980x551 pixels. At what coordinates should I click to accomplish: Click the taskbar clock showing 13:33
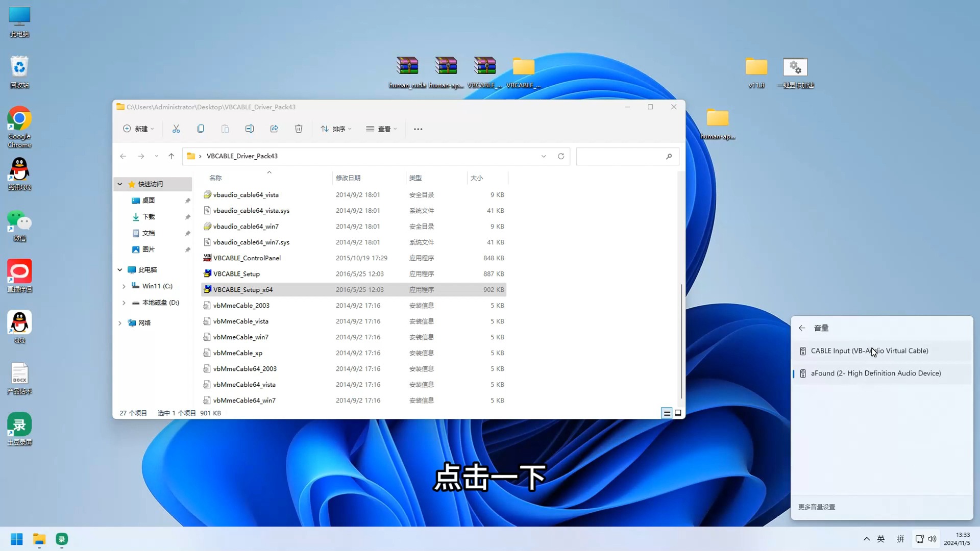pyautogui.click(x=957, y=539)
